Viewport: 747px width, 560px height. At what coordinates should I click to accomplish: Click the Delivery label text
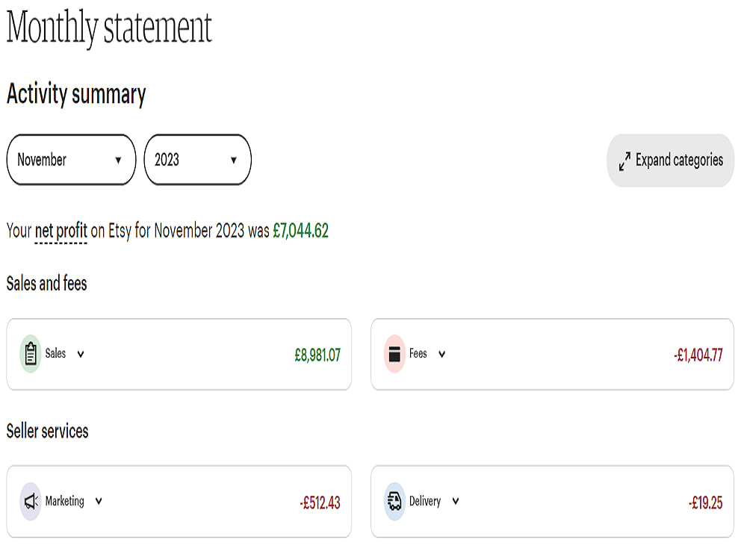425,502
